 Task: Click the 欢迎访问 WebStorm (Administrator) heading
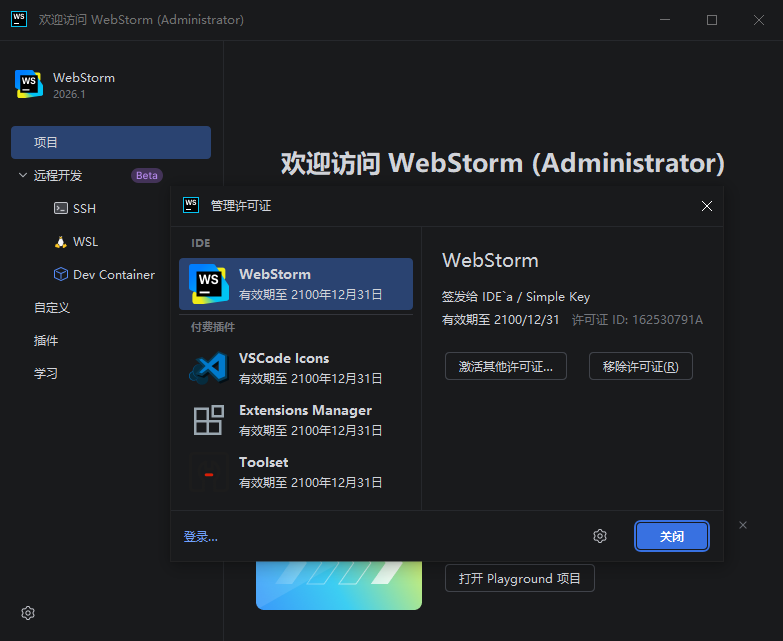point(503,163)
